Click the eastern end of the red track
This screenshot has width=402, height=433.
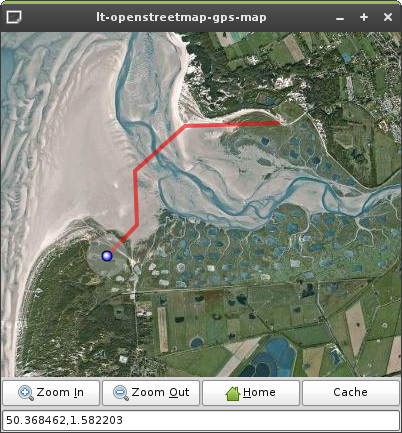278,123
